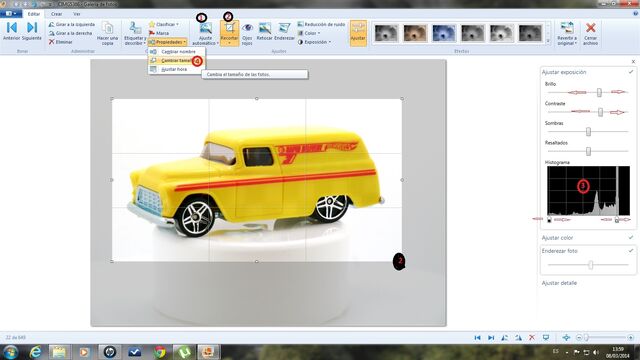
Task: Open uTorrent from taskbar
Action: tap(184, 352)
